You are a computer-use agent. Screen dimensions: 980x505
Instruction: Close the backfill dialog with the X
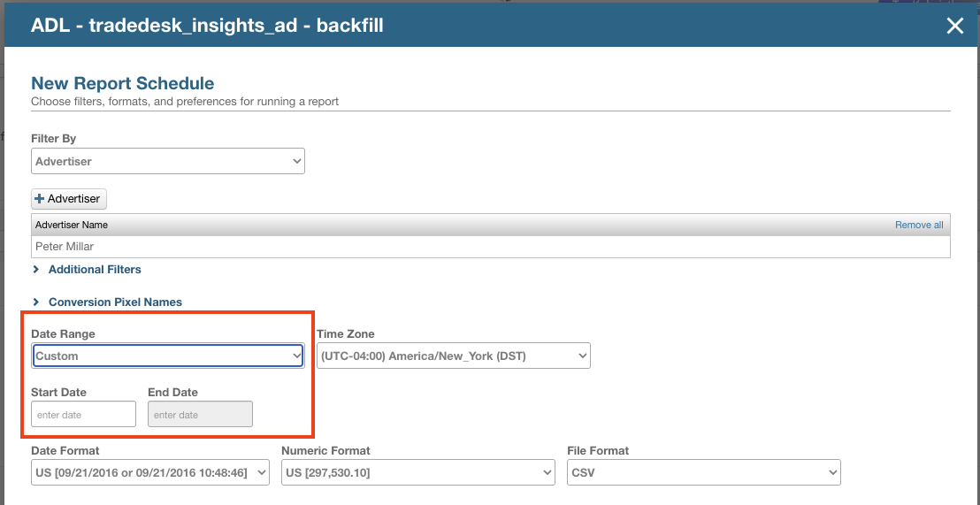point(954,26)
